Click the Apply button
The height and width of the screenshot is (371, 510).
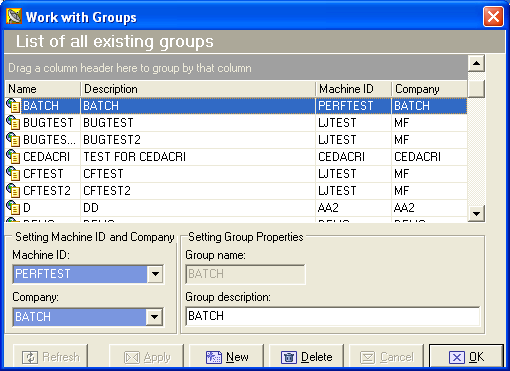point(146,357)
